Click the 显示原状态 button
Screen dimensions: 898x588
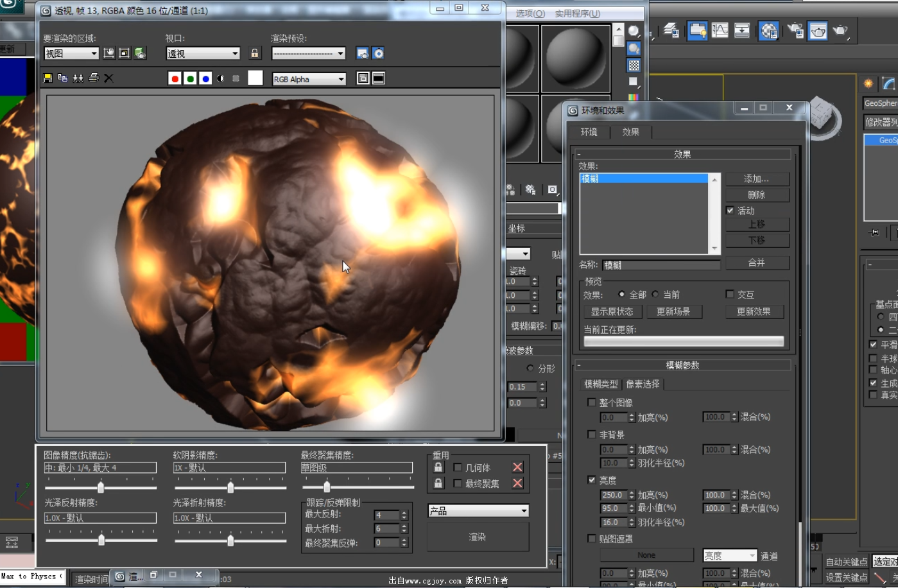612,311
